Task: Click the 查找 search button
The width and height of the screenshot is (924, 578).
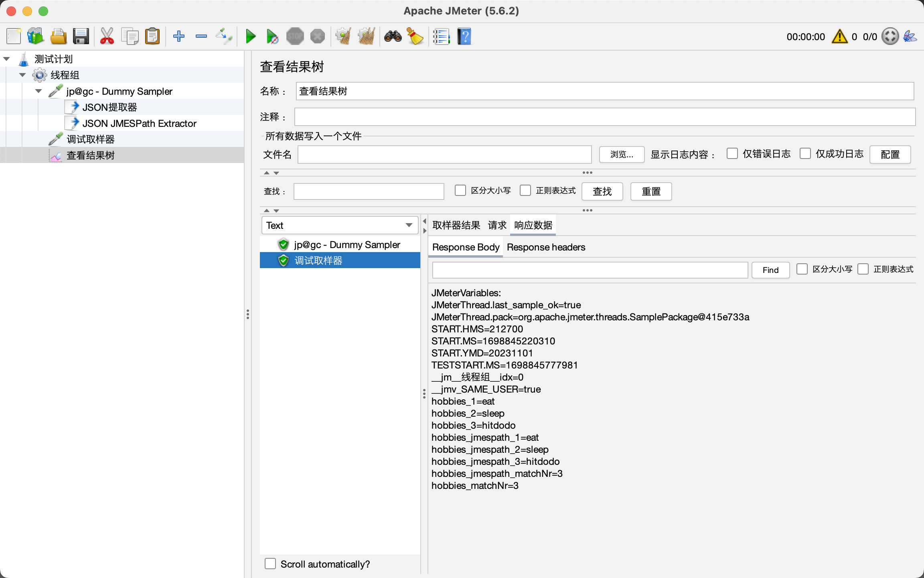Action: tap(602, 191)
